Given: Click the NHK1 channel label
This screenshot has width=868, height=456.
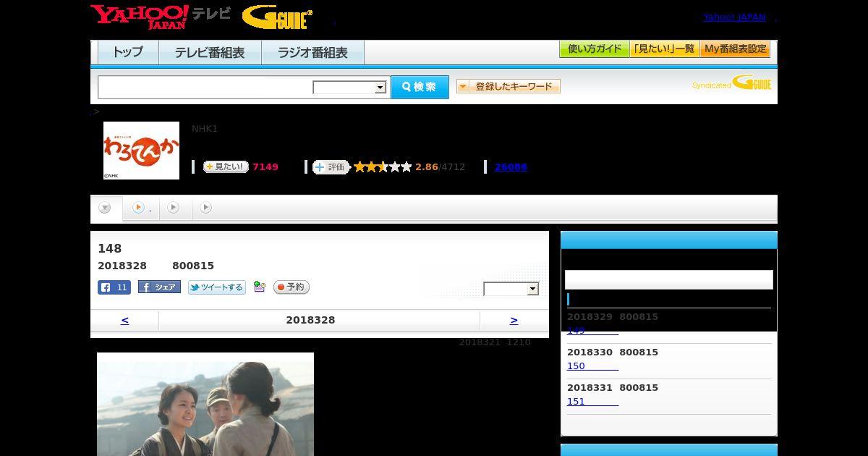Looking at the screenshot, I should (205, 129).
